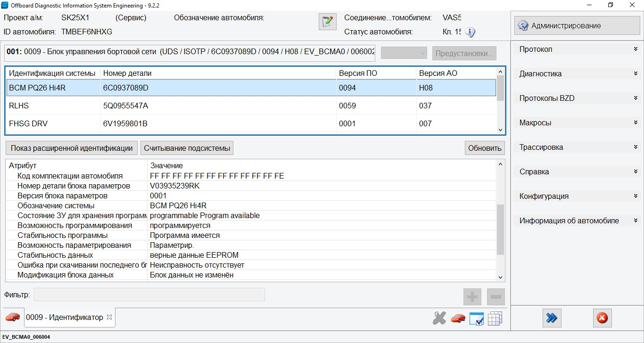Click the Обновить button
Screen dimensions: 644x343
pos(485,147)
